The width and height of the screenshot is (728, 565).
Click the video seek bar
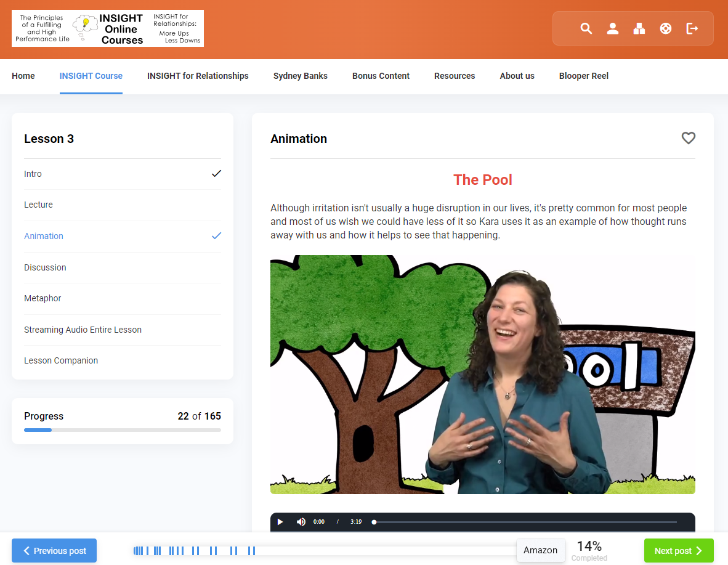(525, 522)
